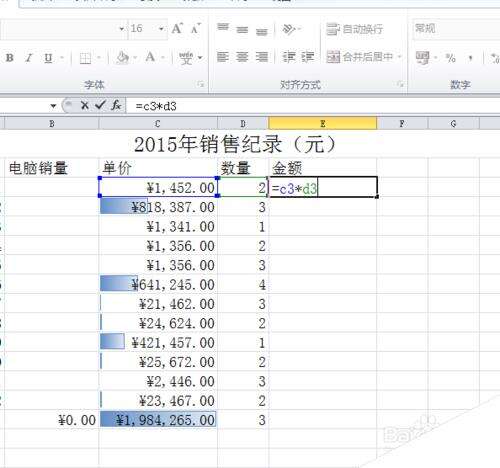Toggle bold formatting button
The width and height of the screenshot is (500, 468).
click(x=10, y=58)
